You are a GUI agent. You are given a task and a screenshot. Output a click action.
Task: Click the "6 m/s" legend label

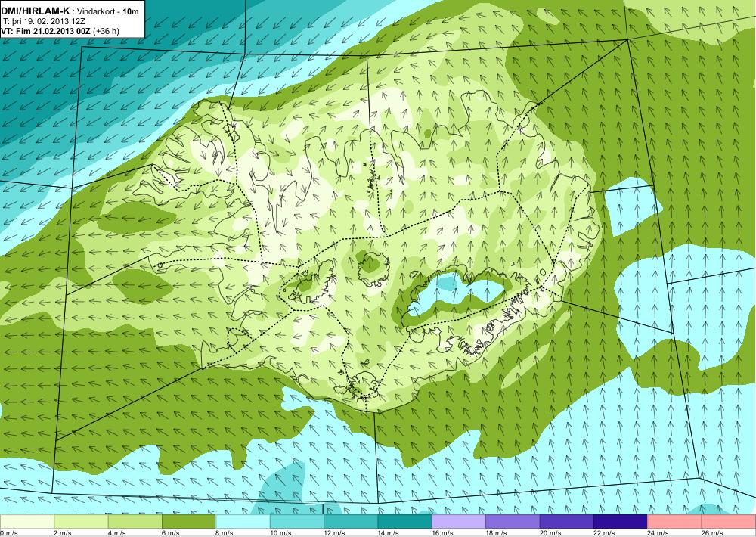[171, 532]
